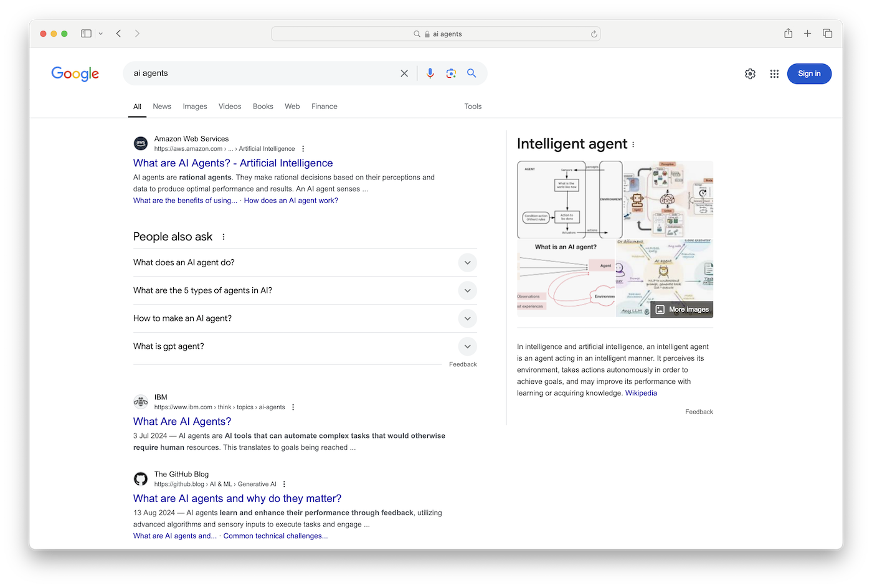This screenshot has width=872, height=588.
Task: Clear the search query with the X
Action: [404, 73]
